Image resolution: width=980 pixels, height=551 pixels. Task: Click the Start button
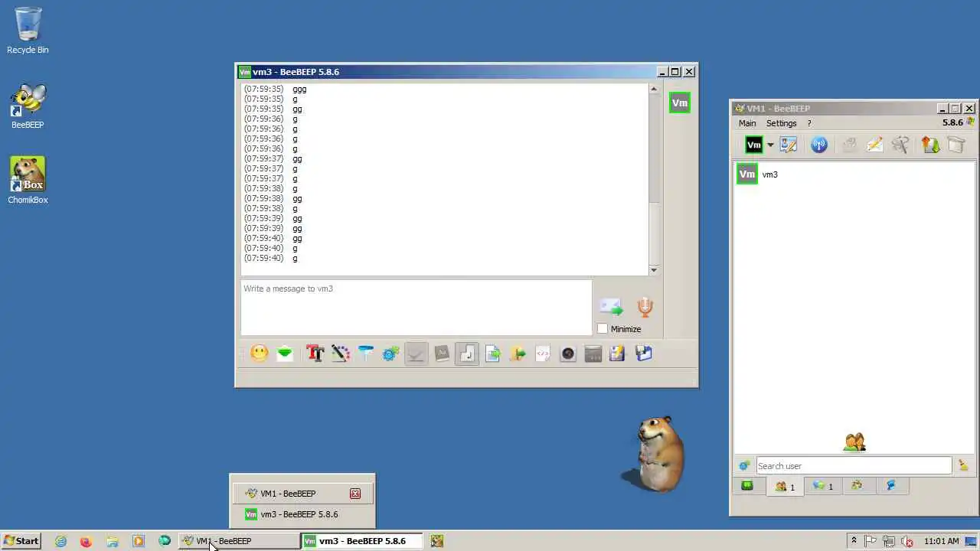click(x=21, y=541)
